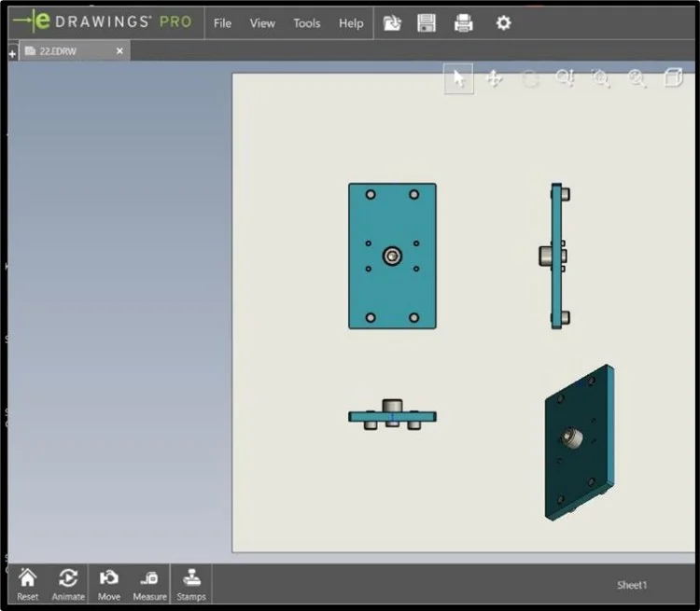Open the View menu
700x611 pixels.
tap(262, 23)
